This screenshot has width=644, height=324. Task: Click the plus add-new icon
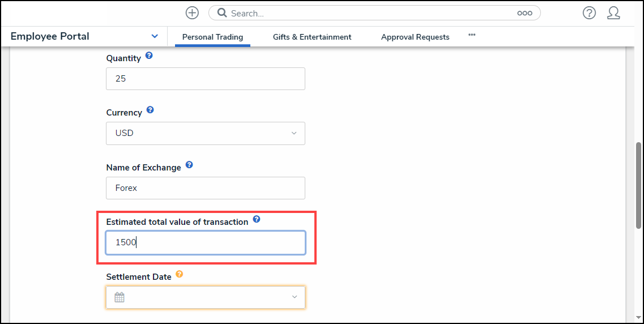point(192,13)
